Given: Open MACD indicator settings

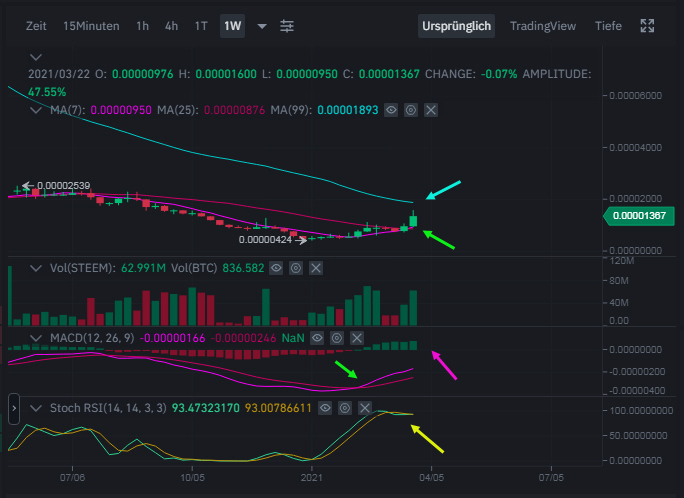Looking at the screenshot, I should point(338,339).
